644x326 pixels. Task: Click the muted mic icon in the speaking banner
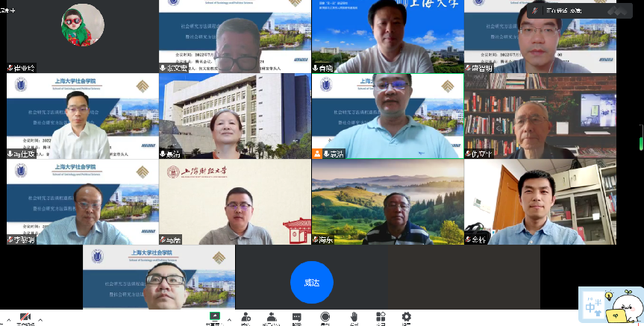coord(535,11)
